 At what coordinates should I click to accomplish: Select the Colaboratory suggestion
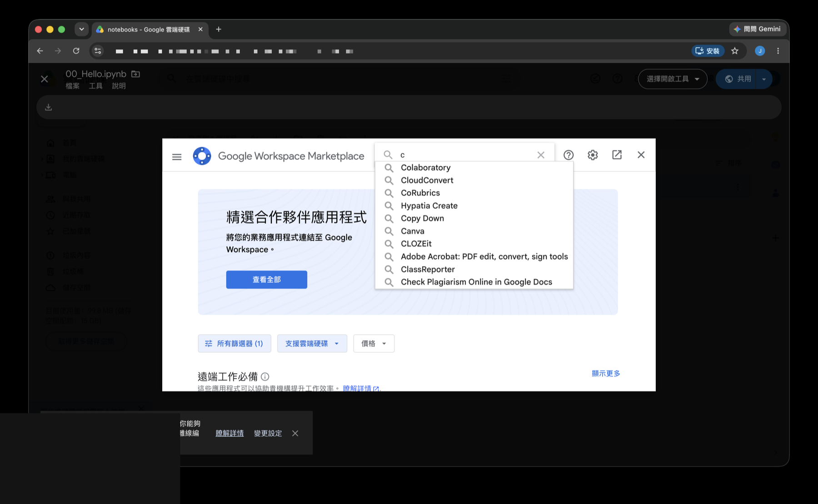pyautogui.click(x=474, y=168)
